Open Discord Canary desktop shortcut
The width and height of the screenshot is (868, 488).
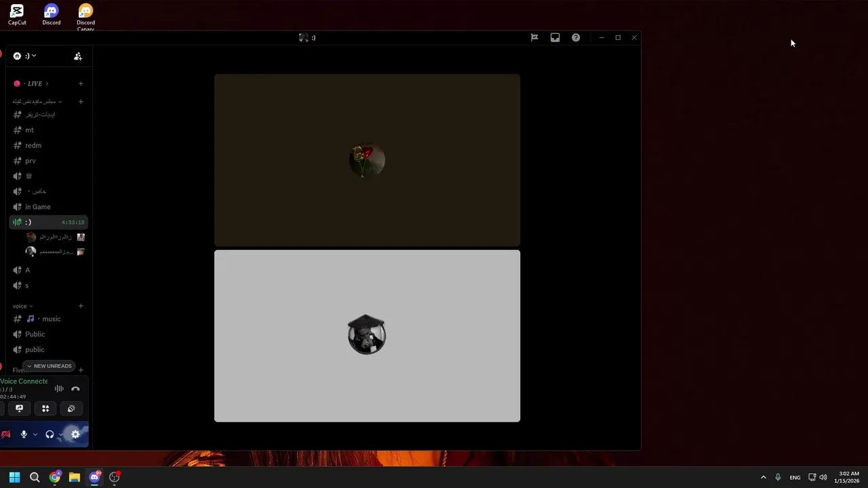tap(85, 17)
